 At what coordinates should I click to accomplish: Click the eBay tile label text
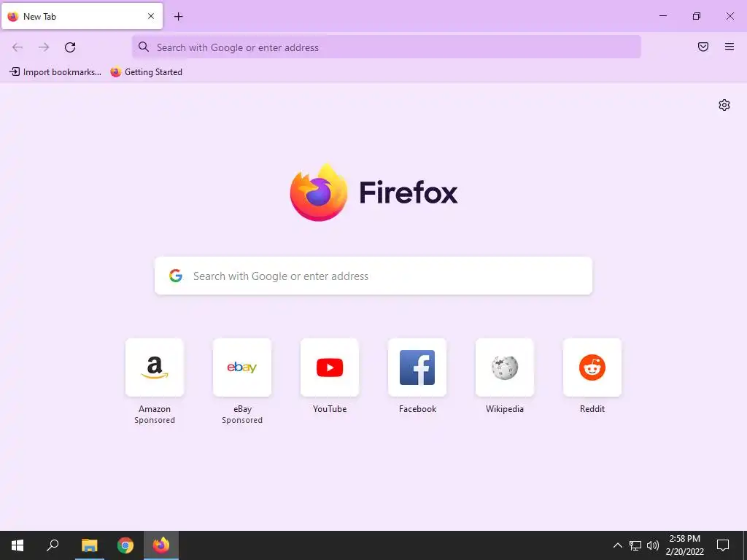(242, 409)
